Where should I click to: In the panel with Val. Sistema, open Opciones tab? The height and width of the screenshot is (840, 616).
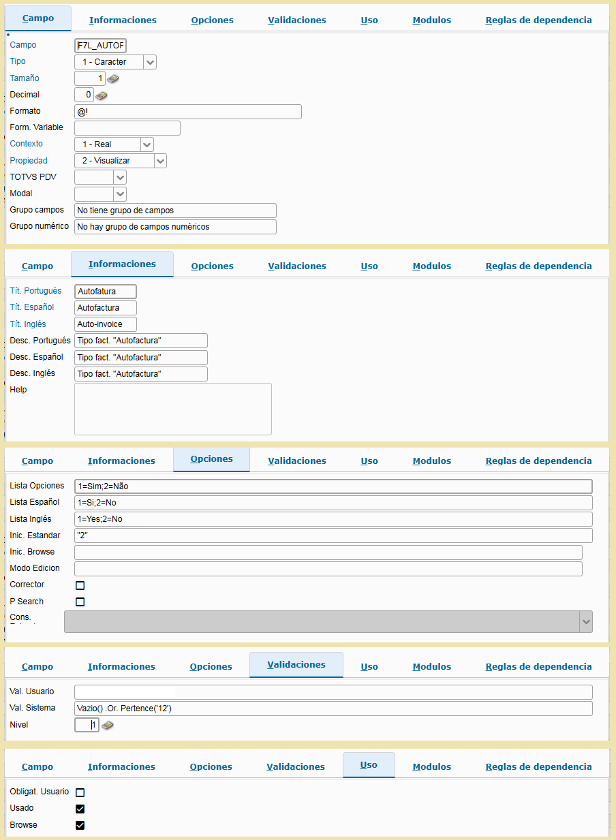coord(211,666)
